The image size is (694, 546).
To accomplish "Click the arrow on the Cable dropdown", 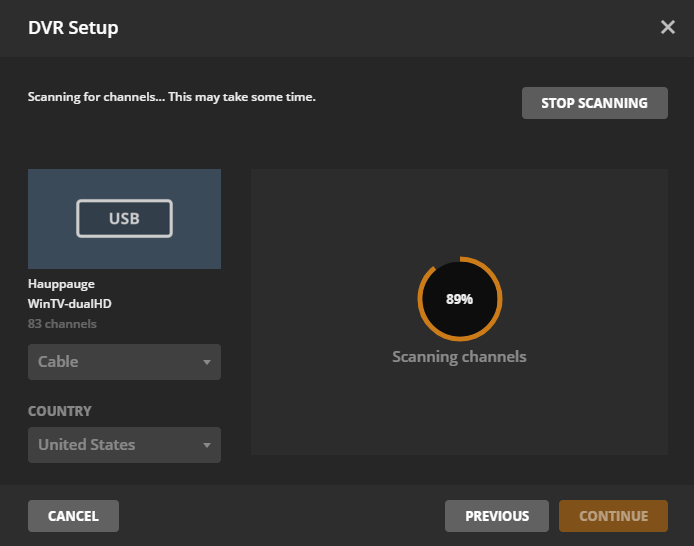I will point(207,362).
